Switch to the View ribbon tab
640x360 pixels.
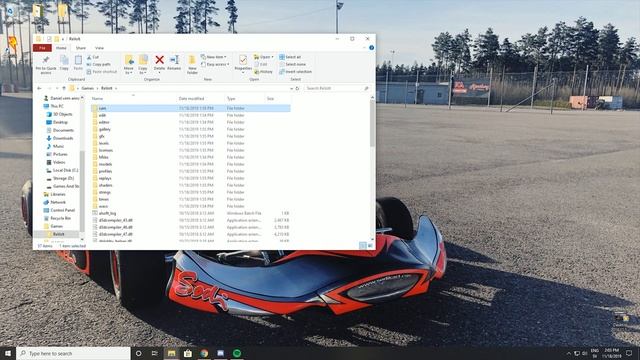[x=99, y=48]
